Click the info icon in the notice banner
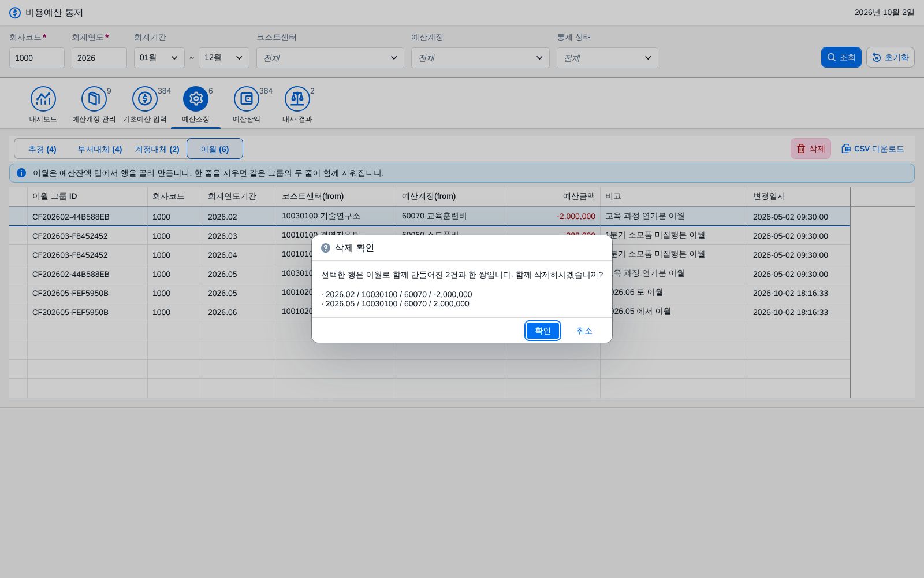 (21, 173)
